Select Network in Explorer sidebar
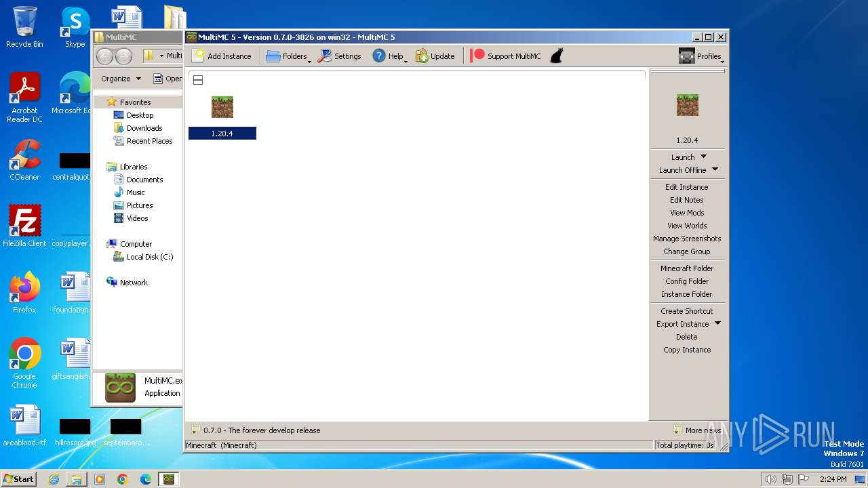The height and width of the screenshot is (488, 868). click(134, 283)
